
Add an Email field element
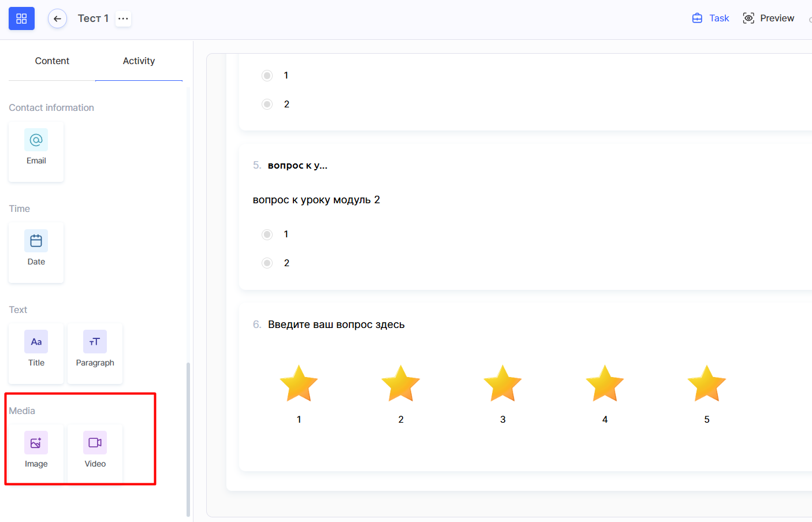click(x=36, y=151)
